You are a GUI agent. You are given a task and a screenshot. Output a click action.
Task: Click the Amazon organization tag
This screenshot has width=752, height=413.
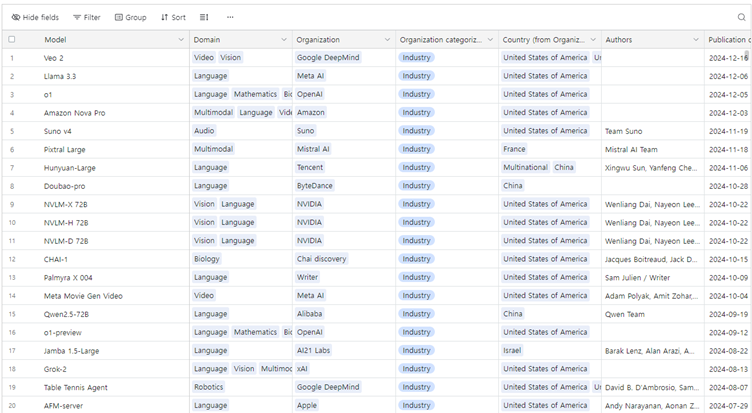pyautogui.click(x=311, y=112)
